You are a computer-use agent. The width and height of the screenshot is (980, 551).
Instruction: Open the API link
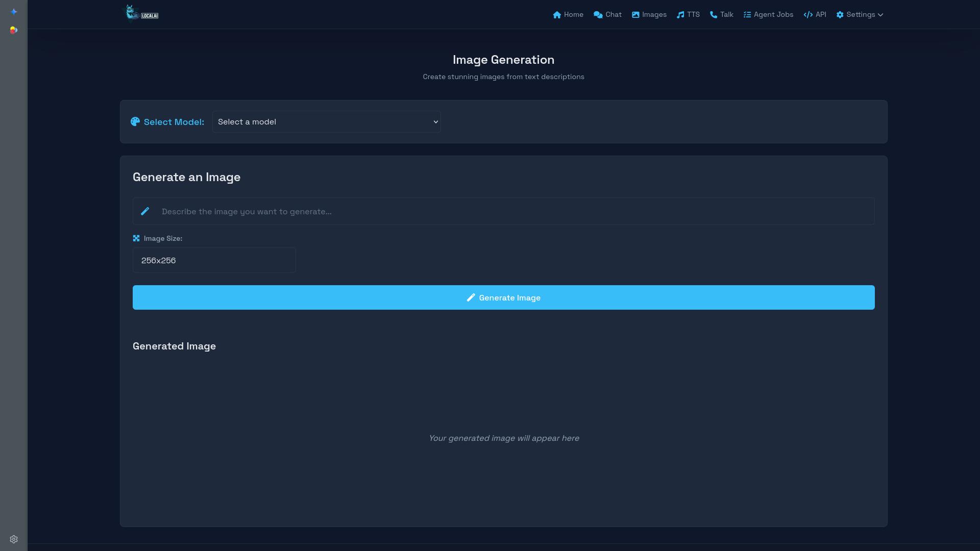tap(815, 14)
